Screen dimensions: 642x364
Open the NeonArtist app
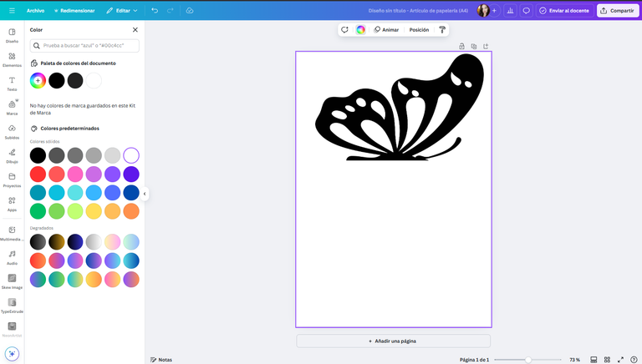point(12,330)
